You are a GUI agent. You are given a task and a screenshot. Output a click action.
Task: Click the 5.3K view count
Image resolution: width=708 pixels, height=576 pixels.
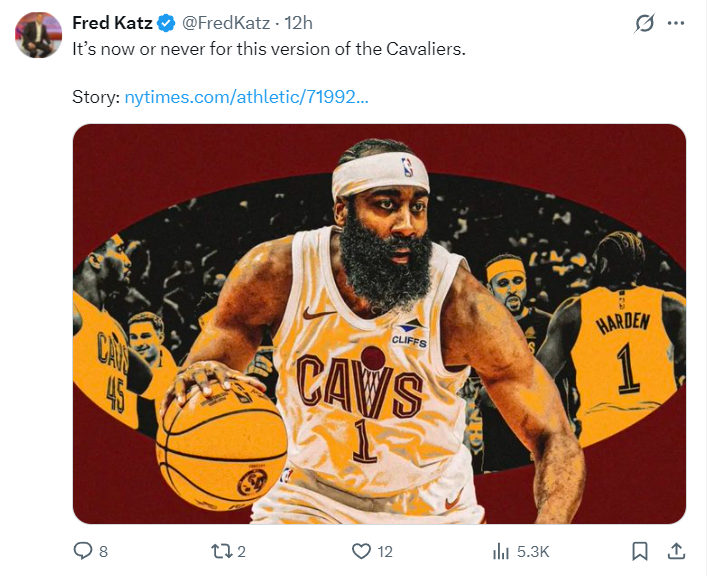532,551
